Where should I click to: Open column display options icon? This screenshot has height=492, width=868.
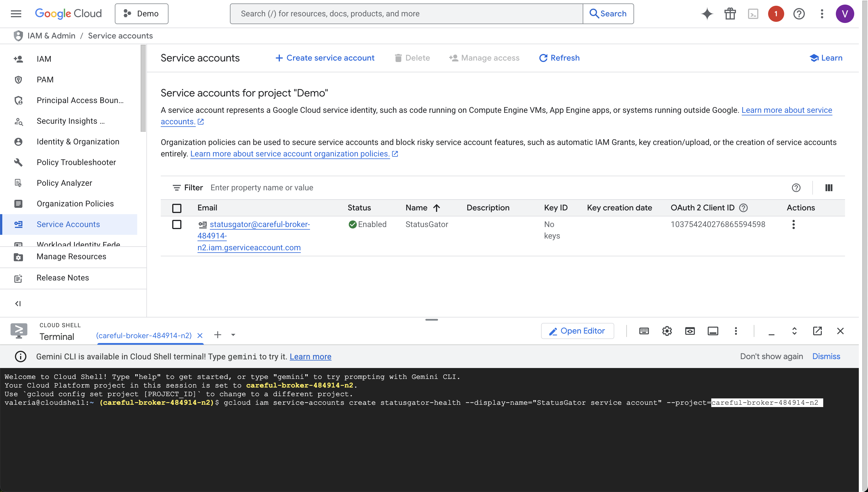tap(828, 187)
